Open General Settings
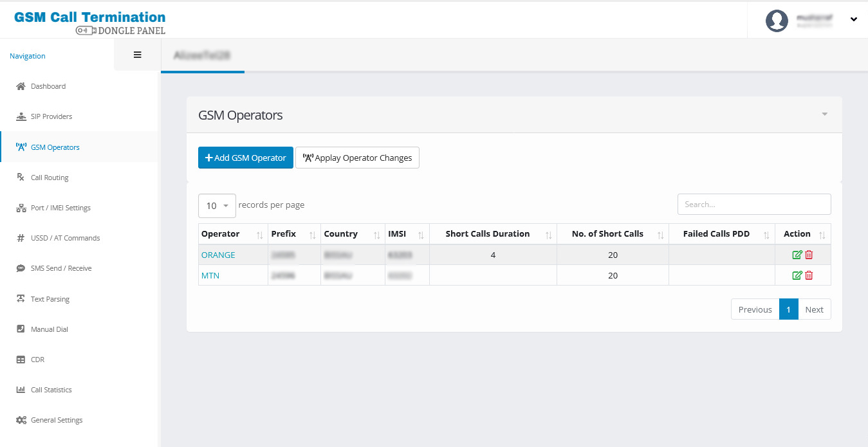This screenshot has width=868, height=447. point(57,420)
